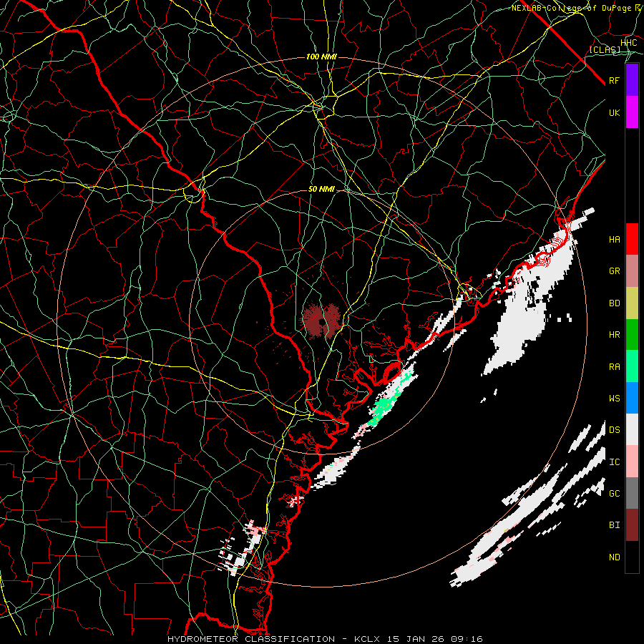Click the 'KCLX' station identifier in footer
This screenshot has width=644, height=644.
(x=367, y=639)
